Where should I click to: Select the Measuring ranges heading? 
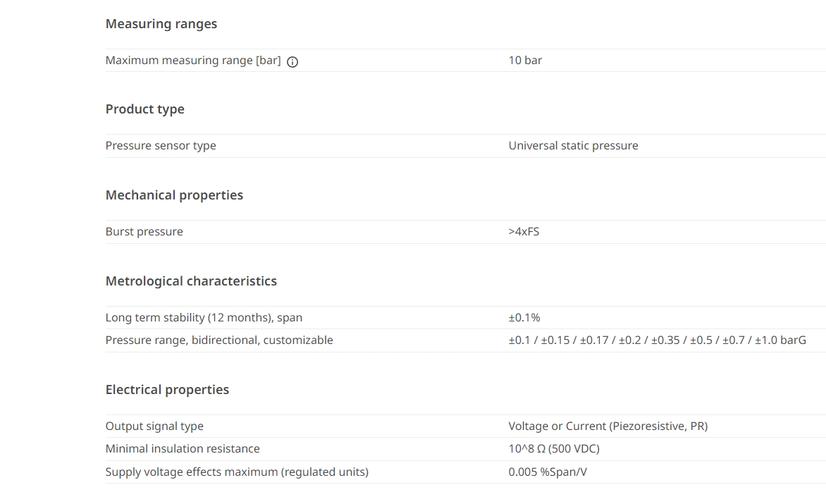[161, 24]
